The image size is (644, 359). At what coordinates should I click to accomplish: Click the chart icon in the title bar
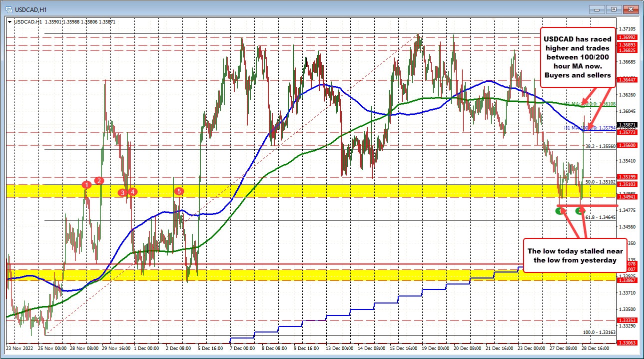click(8, 8)
